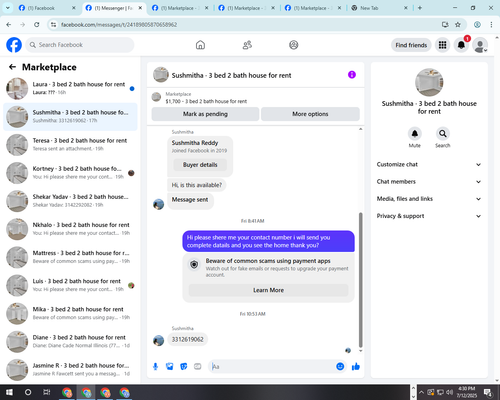Image resolution: width=500 pixels, height=400 pixels.
Task: Open the profile circle icon in navigation
Action: (x=294, y=45)
